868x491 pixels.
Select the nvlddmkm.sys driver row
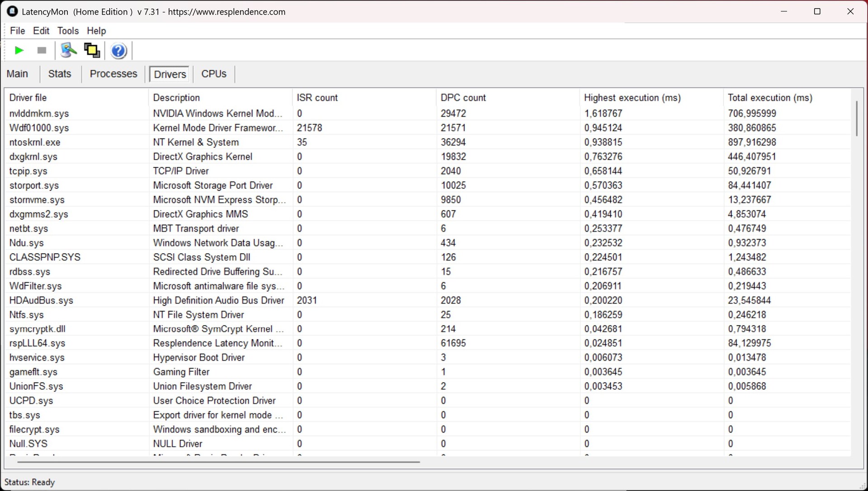click(39, 113)
